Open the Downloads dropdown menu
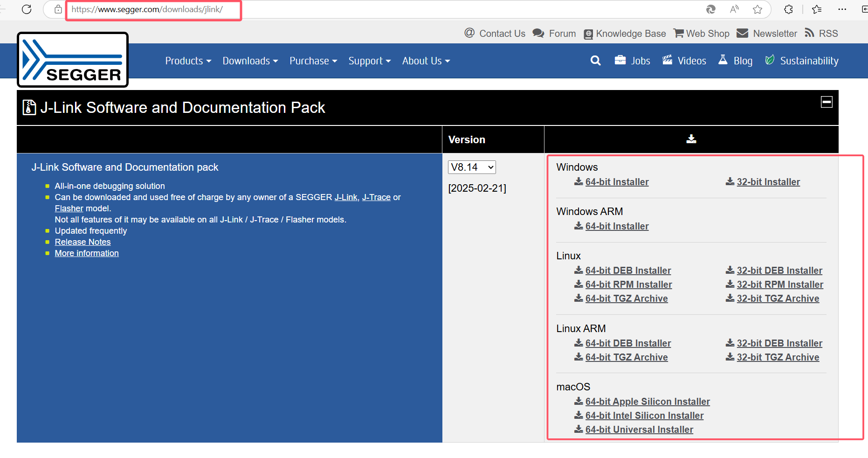 tap(250, 61)
